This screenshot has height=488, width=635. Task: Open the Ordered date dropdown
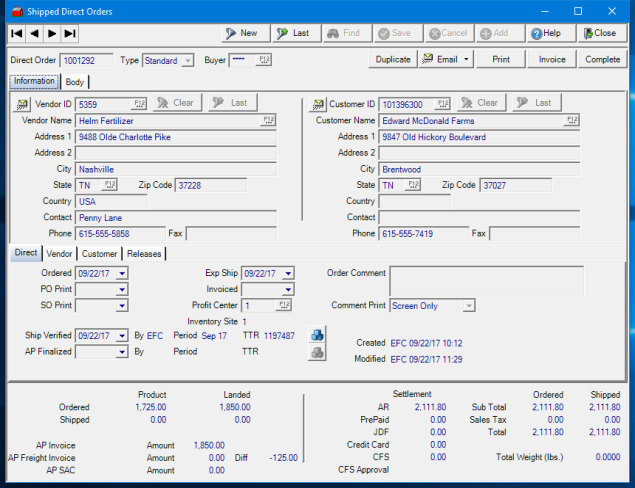coord(122,272)
